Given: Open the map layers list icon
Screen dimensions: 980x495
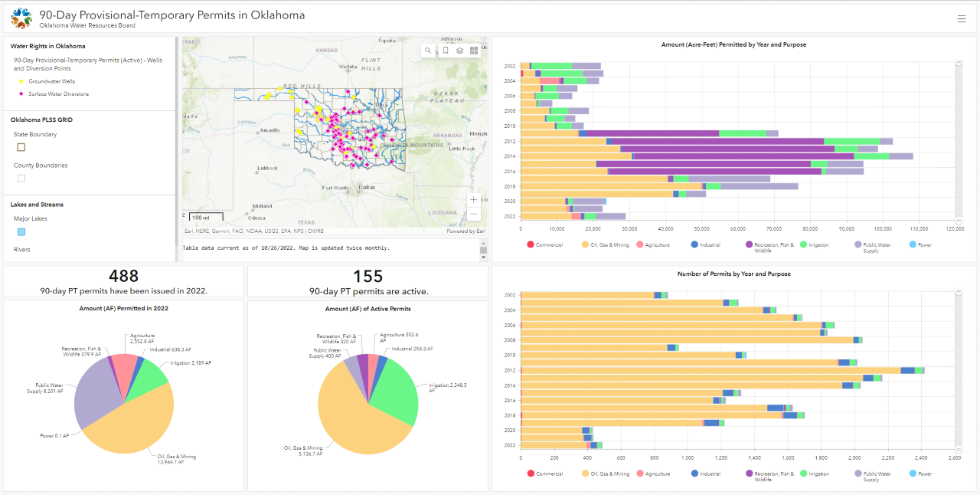Looking at the screenshot, I should pyautogui.click(x=459, y=51).
